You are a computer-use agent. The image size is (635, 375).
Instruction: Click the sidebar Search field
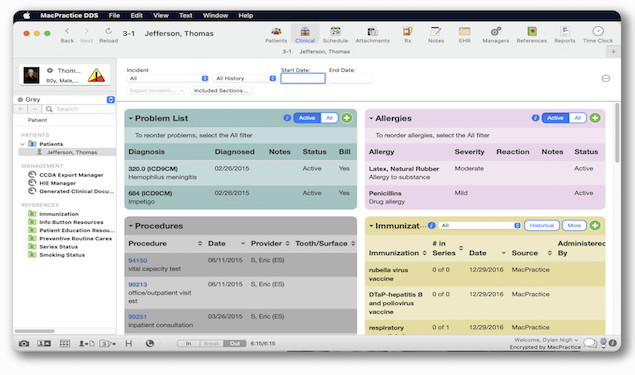click(x=79, y=109)
